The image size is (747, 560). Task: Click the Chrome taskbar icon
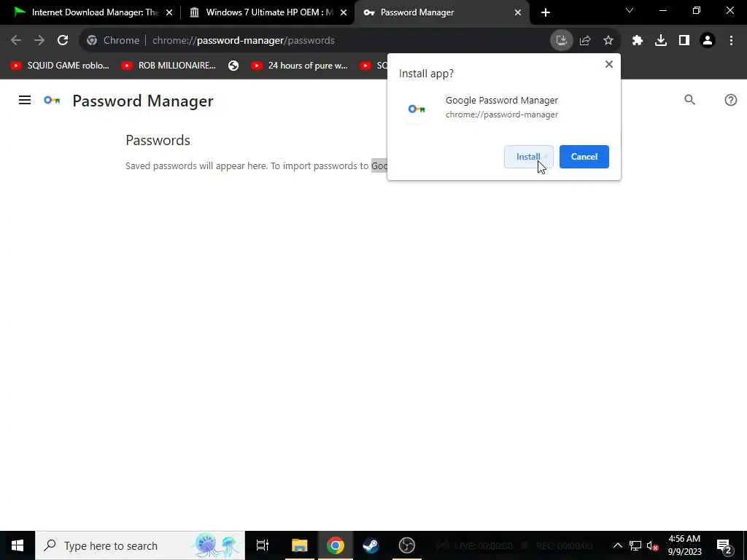tap(336, 545)
